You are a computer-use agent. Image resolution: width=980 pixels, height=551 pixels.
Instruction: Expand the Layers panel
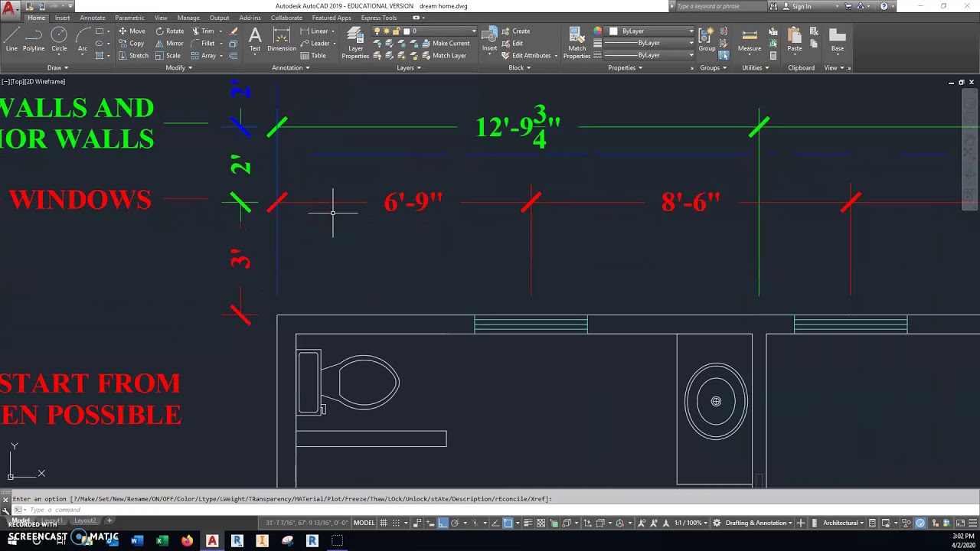click(x=409, y=67)
